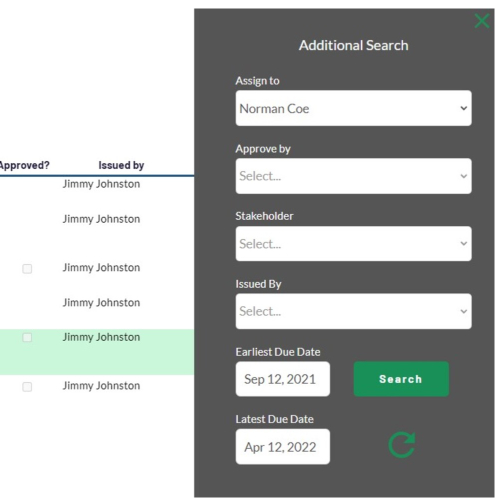Image resolution: width=500 pixels, height=500 pixels.
Task: Click the green reset refresh icon
Action: [x=402, y=445]
